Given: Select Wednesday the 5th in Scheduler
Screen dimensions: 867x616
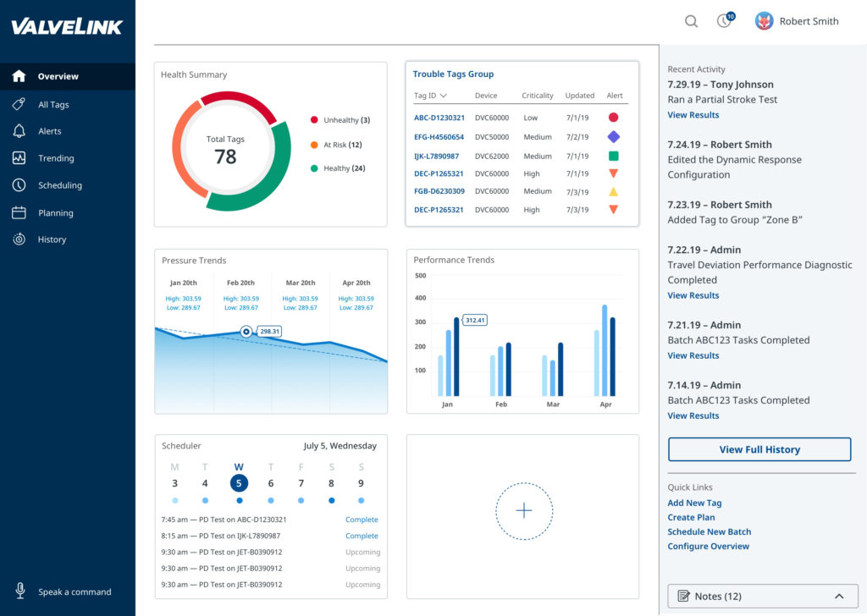Looking at the screenshot, I should pyautogui.click(x=238, y=482).
